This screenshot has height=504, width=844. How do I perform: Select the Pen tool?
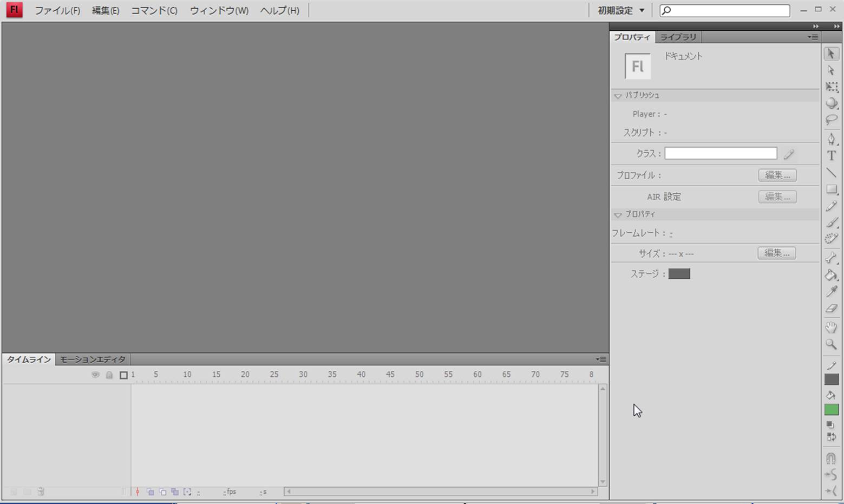pos(831,139)
